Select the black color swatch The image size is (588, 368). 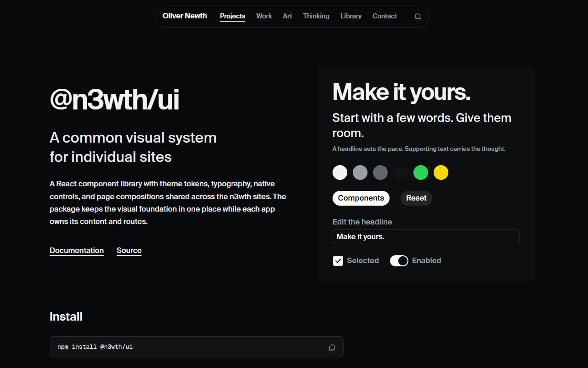click(401, 172)
